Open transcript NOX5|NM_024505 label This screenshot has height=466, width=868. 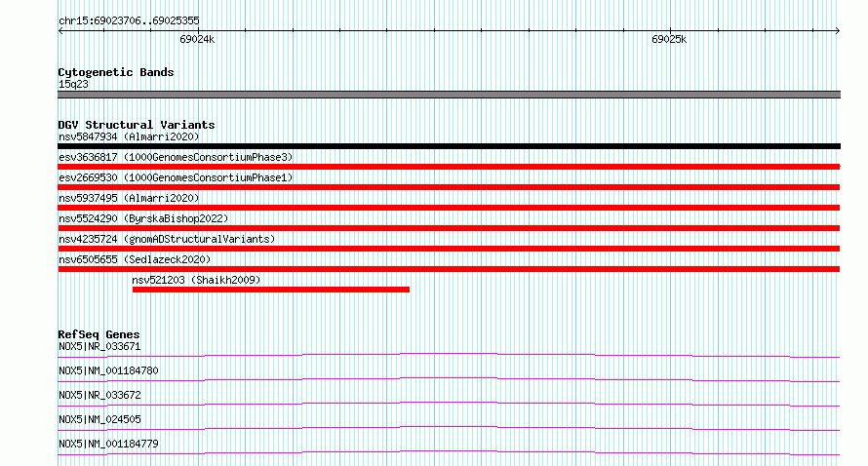pyautogui.click(x=99, y=419)
